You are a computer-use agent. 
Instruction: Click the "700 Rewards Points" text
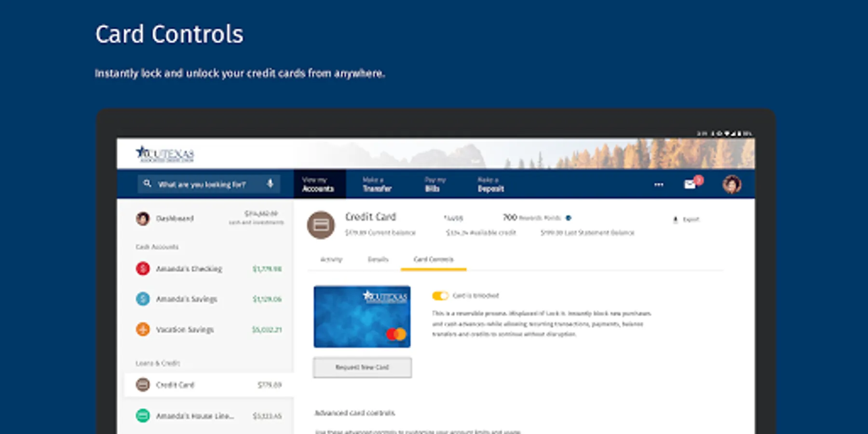point(532,217)
